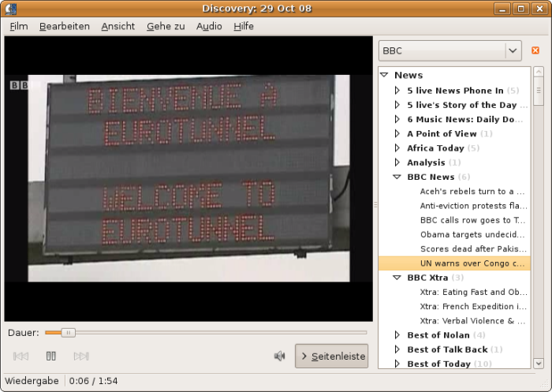Select 'Xtra: Verbal Violence & …' item
This screenshot has height=392, width=552.
[x=454, y=321]
